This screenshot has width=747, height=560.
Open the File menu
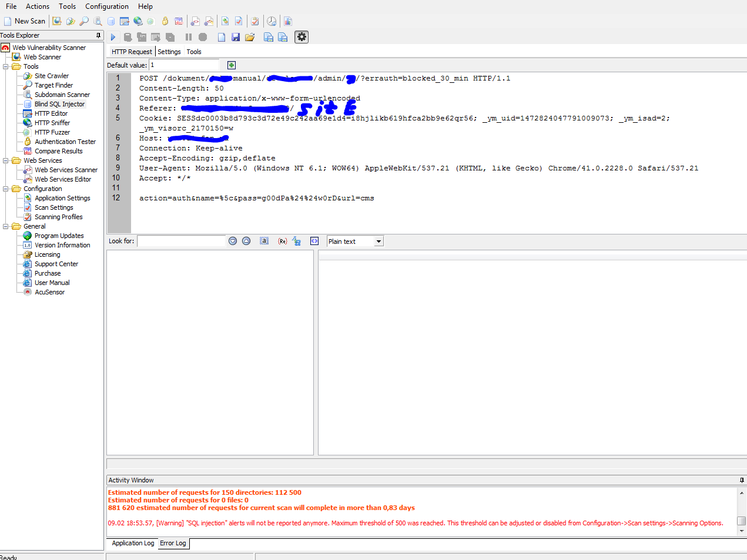coord(11,6)
